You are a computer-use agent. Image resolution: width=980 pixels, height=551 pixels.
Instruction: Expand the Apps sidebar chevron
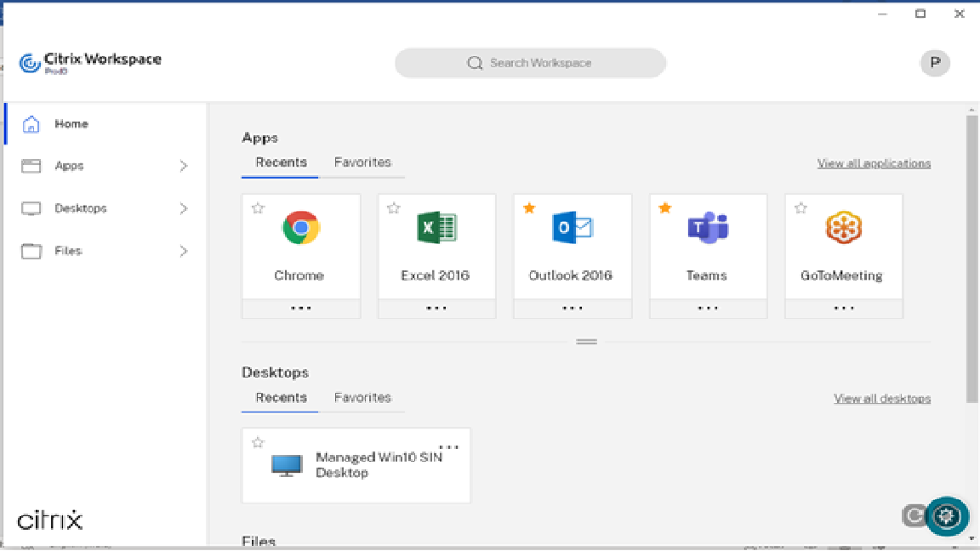pyautogui.click(x=183, y=167)
